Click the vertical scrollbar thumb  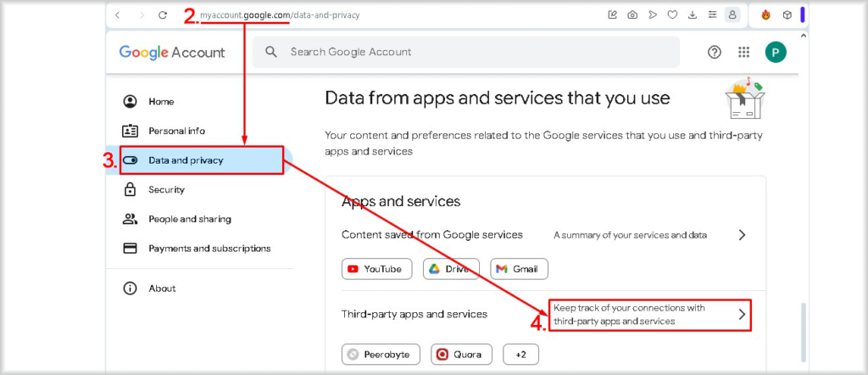[x=804, y=333]
